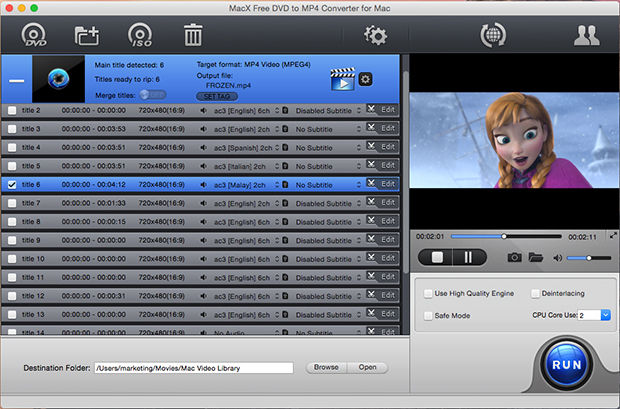Open title 4 Spanish audio dropdown
The image size is (620, 409).
(x=246, y=148)
